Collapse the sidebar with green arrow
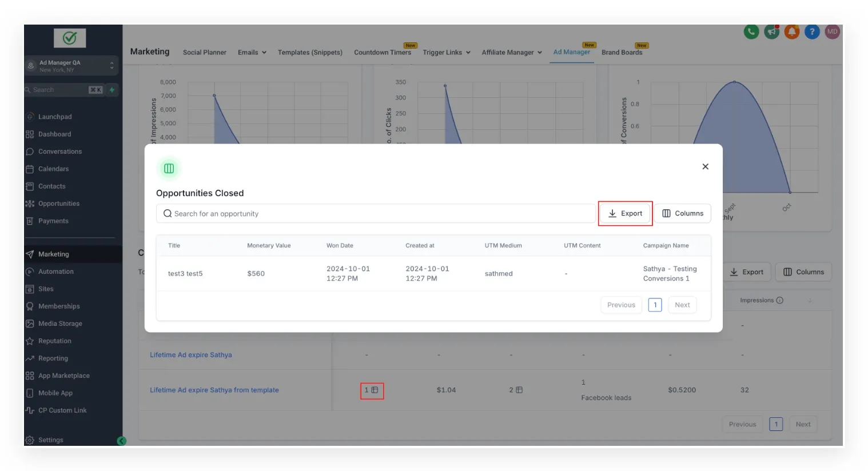 click(x=121, y=441)
